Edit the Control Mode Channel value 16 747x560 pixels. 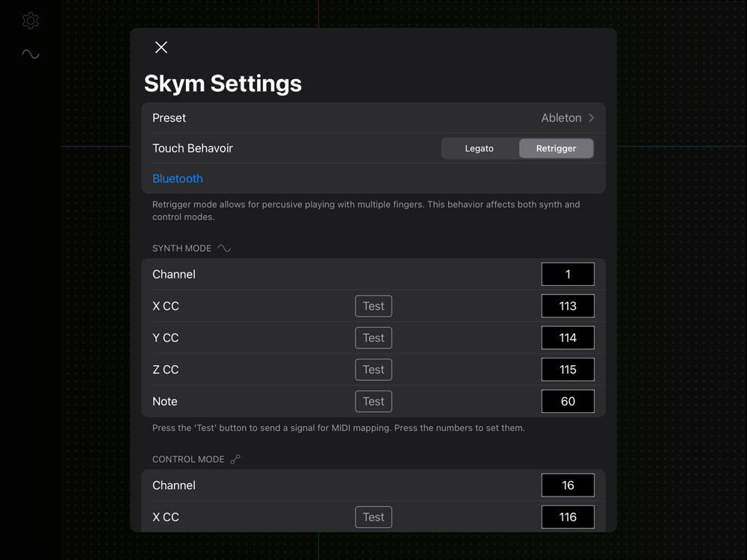[568, 485]
